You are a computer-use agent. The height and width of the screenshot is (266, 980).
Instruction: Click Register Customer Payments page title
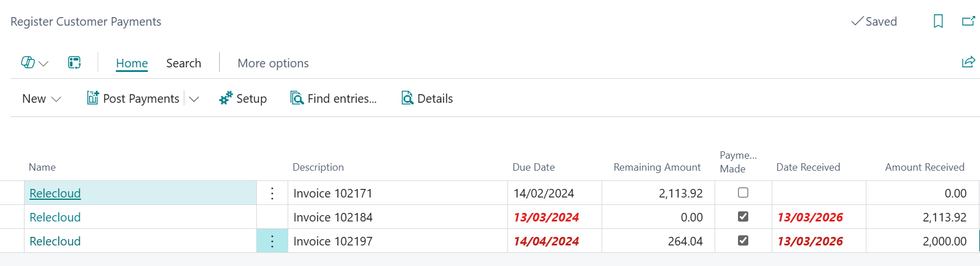pyautogui.click(x=86, y=22)
